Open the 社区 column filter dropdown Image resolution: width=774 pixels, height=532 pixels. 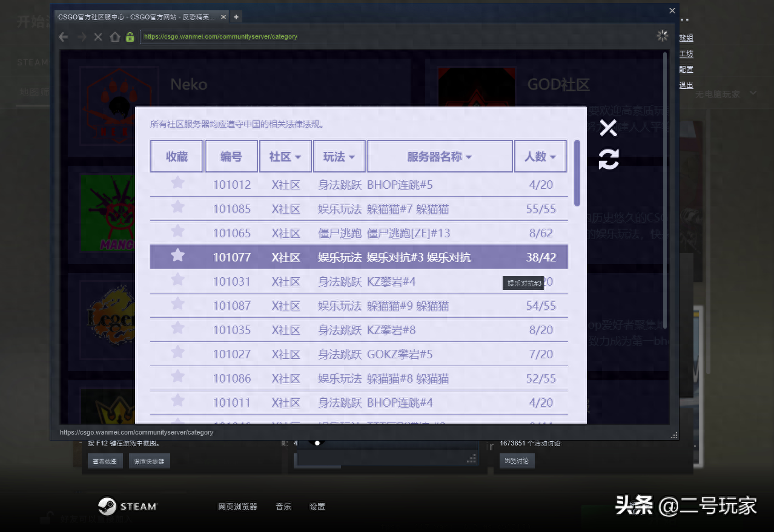pyautogui.click(x=285, y=157)
